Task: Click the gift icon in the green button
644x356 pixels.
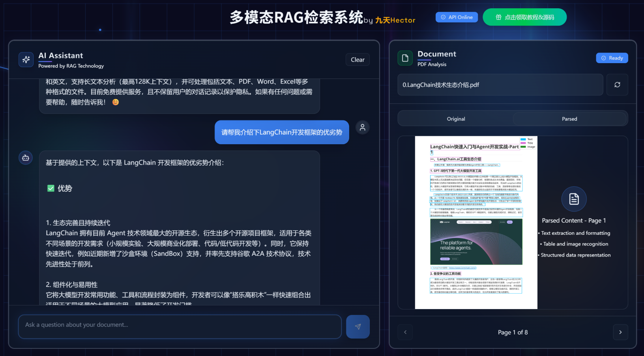Action: pos(498,17)
